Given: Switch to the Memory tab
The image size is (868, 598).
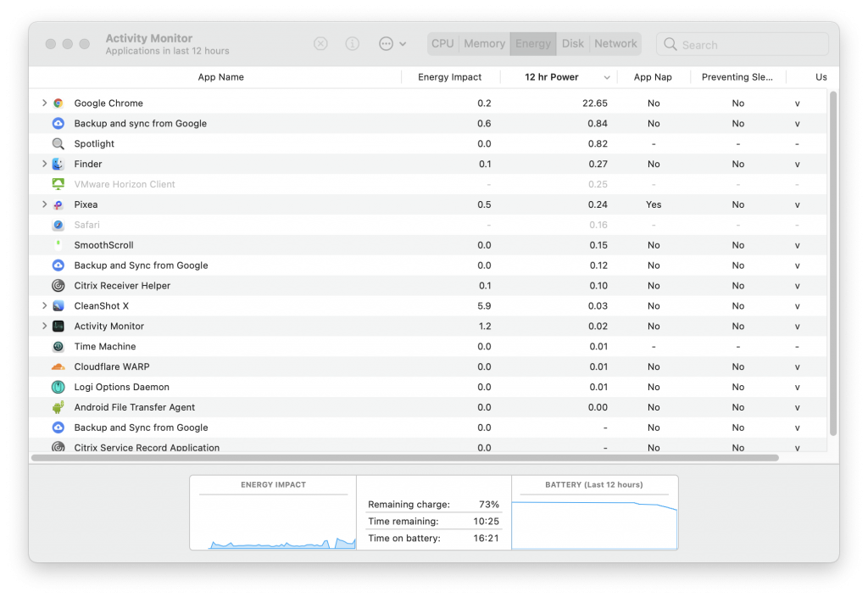Looking at the screenshot, I should point(484,44).
